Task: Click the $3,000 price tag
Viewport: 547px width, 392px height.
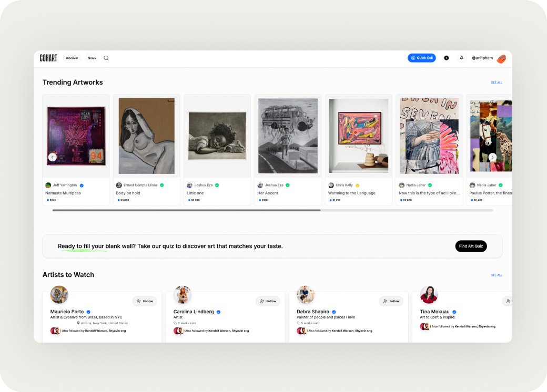Action: [124, 200]
